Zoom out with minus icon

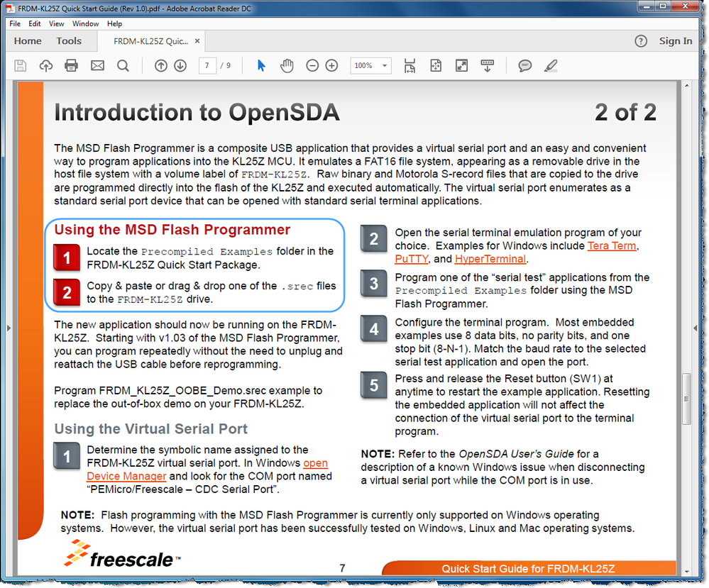tap(312, 65)
